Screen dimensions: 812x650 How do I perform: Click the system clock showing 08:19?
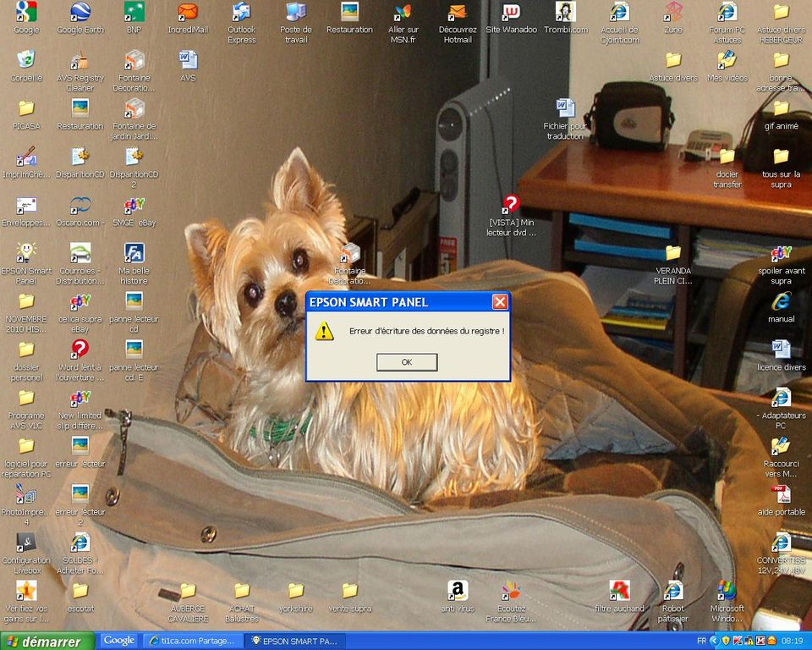tap(793, 642)
